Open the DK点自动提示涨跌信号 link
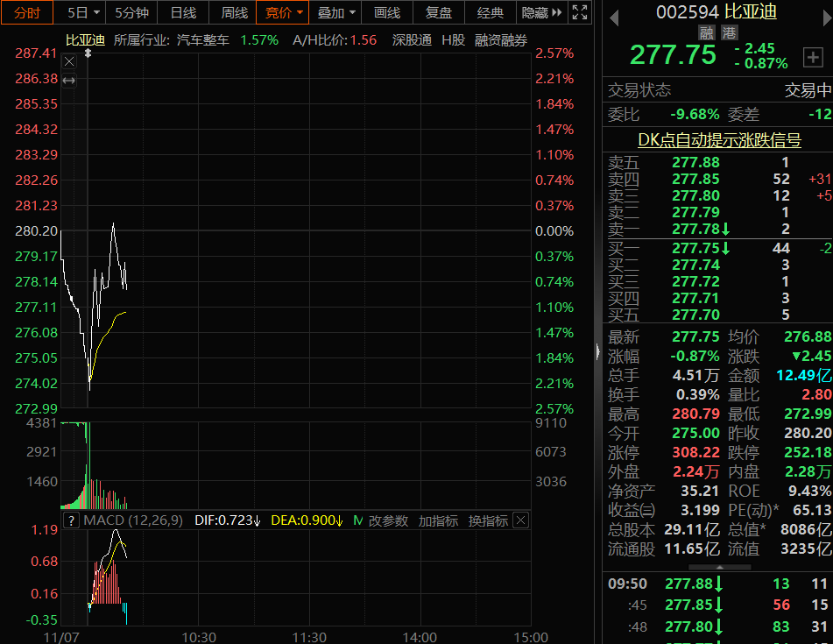This screenshot has height=644, width=833. point(719,140)
